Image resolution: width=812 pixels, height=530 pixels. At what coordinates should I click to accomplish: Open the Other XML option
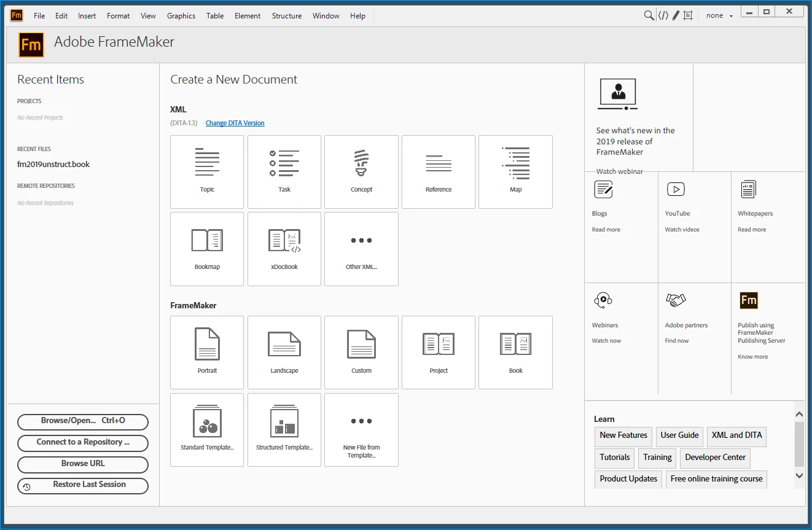[x=361, y=249]
